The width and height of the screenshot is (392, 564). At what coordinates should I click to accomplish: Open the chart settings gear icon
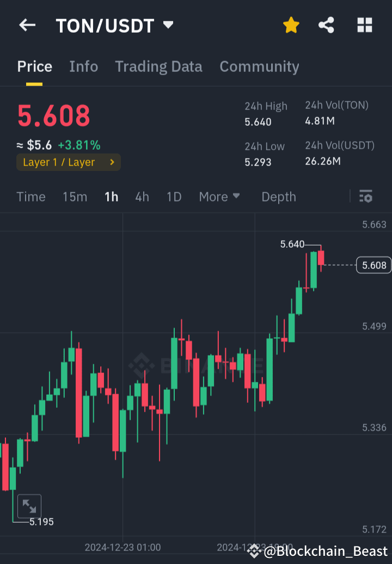pyautogui.click(x=366, y=197)
